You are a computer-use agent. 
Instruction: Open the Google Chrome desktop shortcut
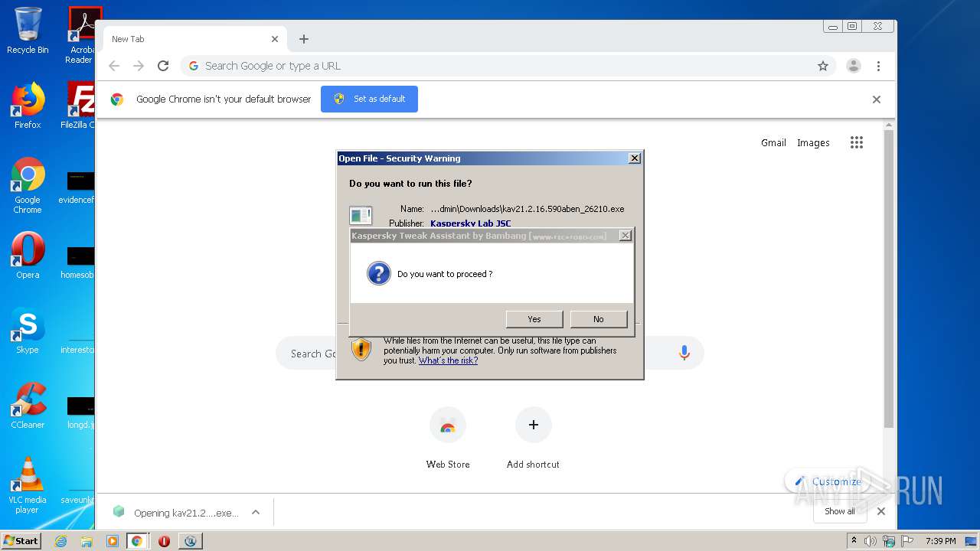tap(28, 185)
